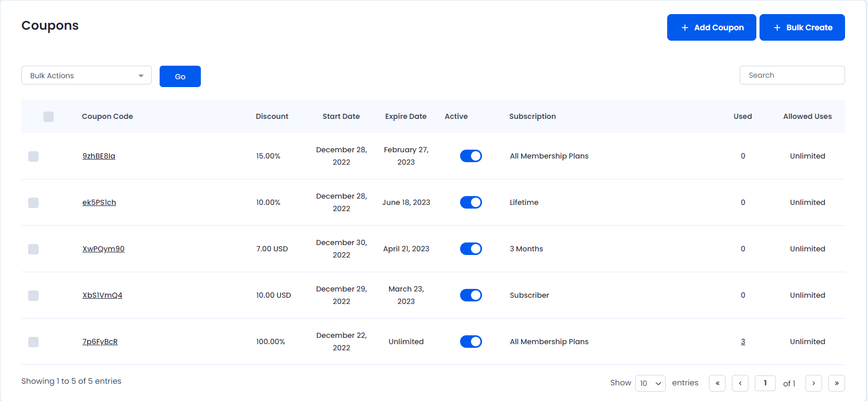Click the 10.00 USD discount cell
The height and width of the screenshot is (401, 868).
click(x=273, y=295)
